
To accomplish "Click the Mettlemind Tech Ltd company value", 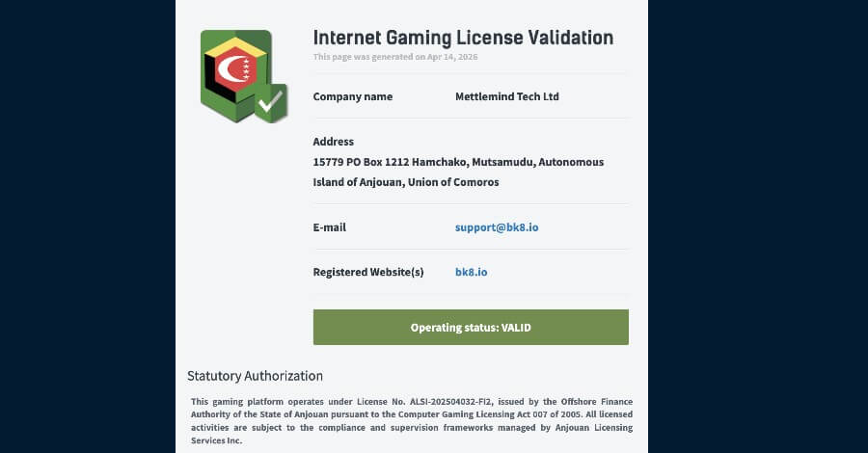I will click(506, 96).
